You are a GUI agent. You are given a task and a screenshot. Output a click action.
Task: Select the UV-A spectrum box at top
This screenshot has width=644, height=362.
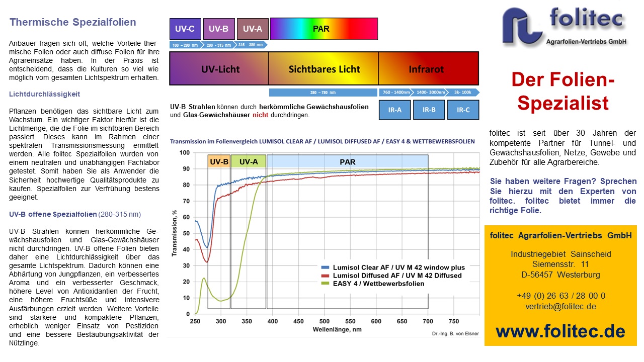253,29
